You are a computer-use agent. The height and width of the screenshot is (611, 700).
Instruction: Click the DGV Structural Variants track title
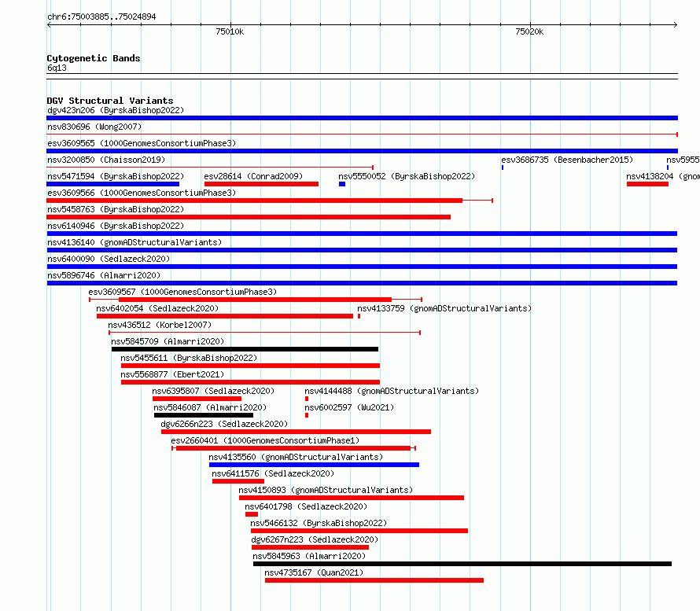click(110, 101)
